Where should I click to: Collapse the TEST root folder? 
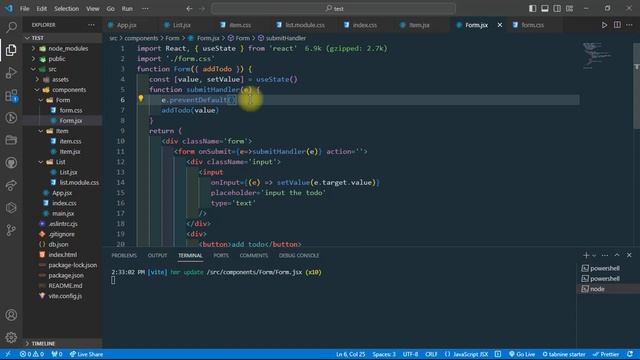[x=27, y=38]
